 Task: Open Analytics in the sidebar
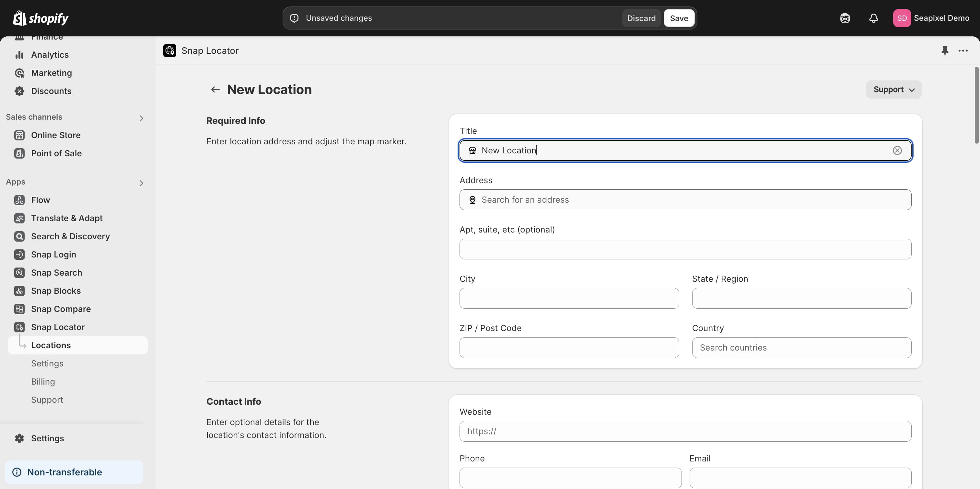tap(50, 55)
